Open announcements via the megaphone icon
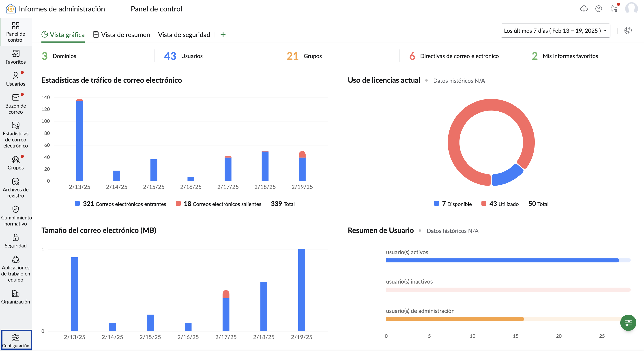This screenshot has width=644, height=351. coord(614,9)
